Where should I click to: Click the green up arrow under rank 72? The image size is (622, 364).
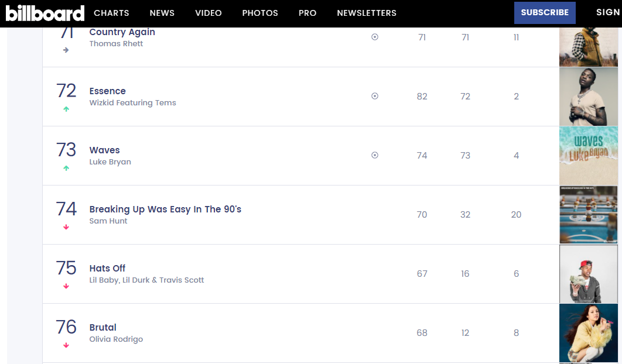[66, 109]
